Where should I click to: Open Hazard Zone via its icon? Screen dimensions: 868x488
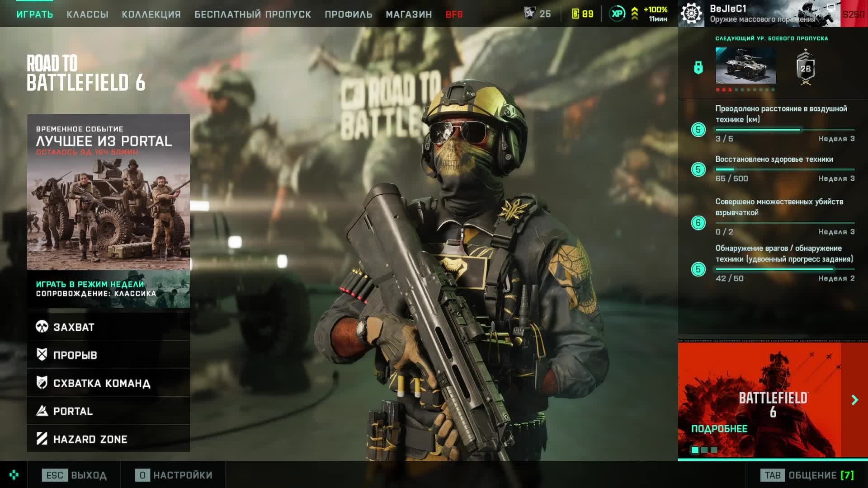click(x=42, y=439)
